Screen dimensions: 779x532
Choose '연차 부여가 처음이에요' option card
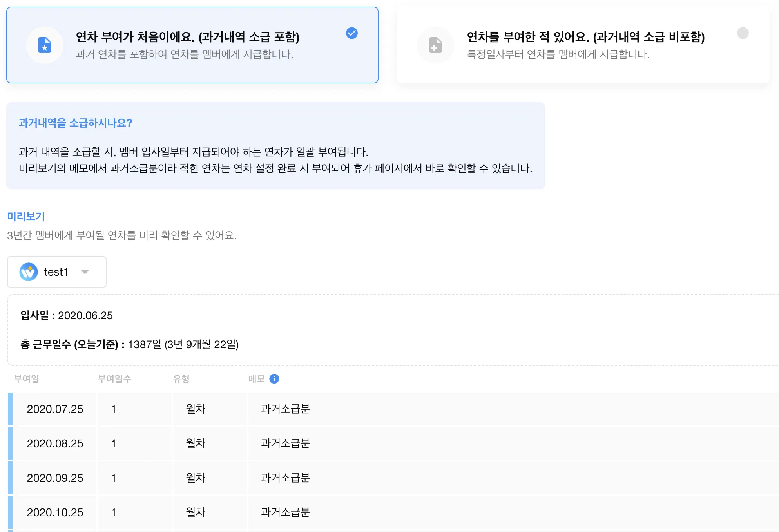click(192, 45)
